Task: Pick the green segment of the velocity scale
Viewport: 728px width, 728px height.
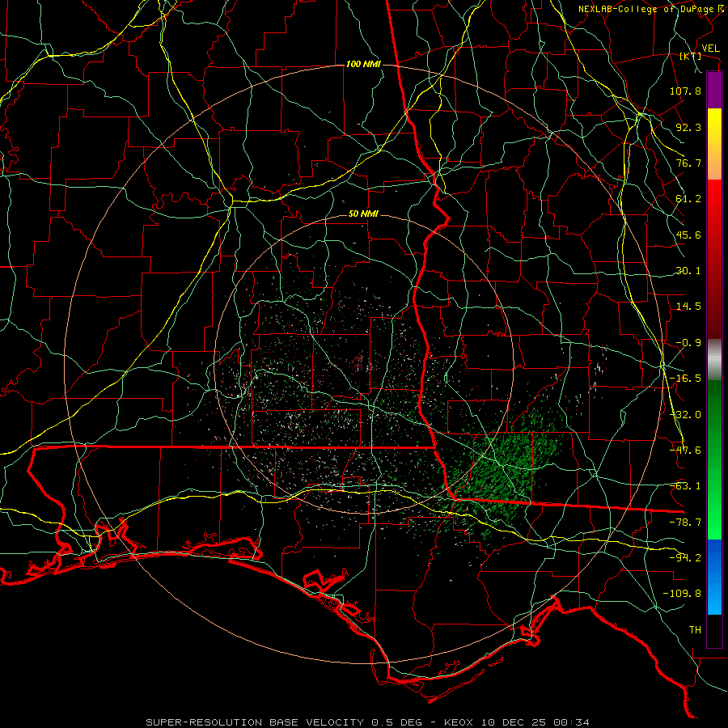Action: click(714, 459)
